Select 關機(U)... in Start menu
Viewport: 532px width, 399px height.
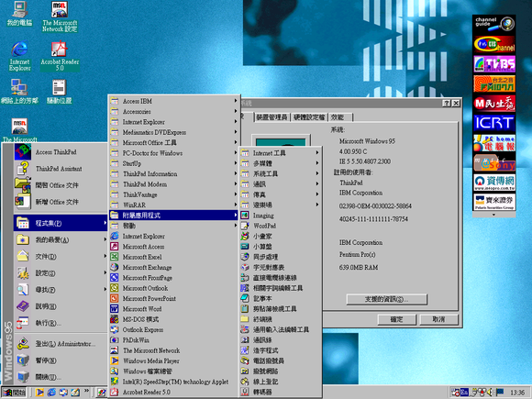61,377
